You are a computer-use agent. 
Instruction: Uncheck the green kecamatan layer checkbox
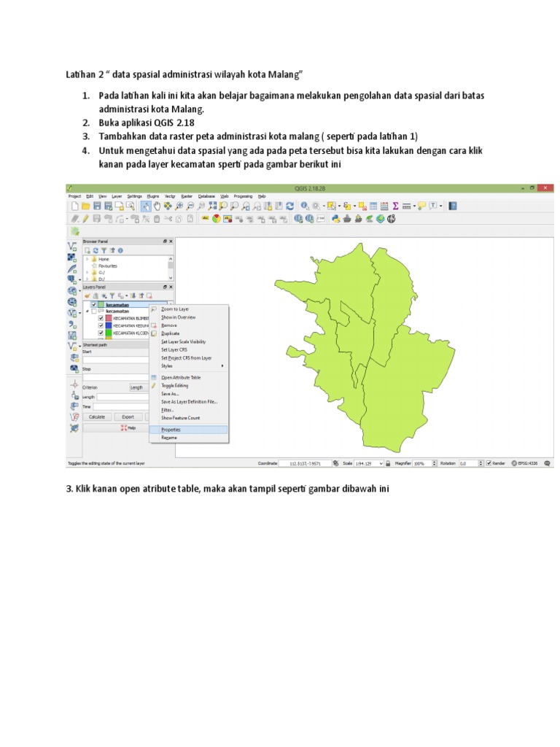[x=93, y=305]
